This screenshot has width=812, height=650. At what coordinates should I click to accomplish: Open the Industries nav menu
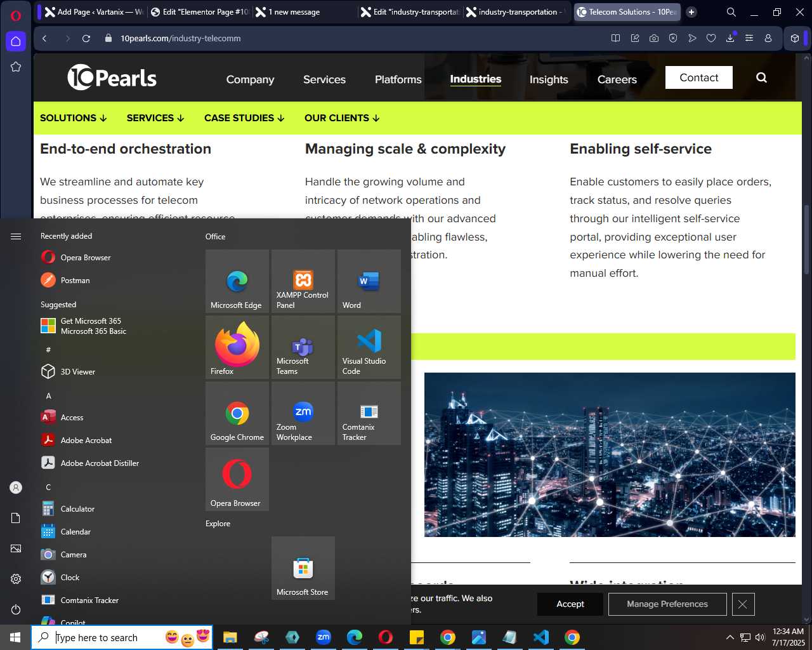coord(475,79)
